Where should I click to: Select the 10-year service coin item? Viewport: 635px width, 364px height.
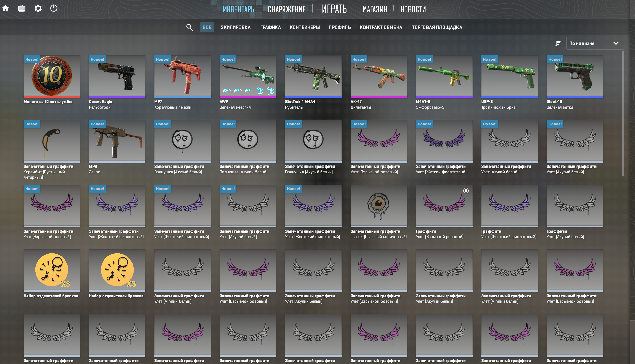click(52, 77)
